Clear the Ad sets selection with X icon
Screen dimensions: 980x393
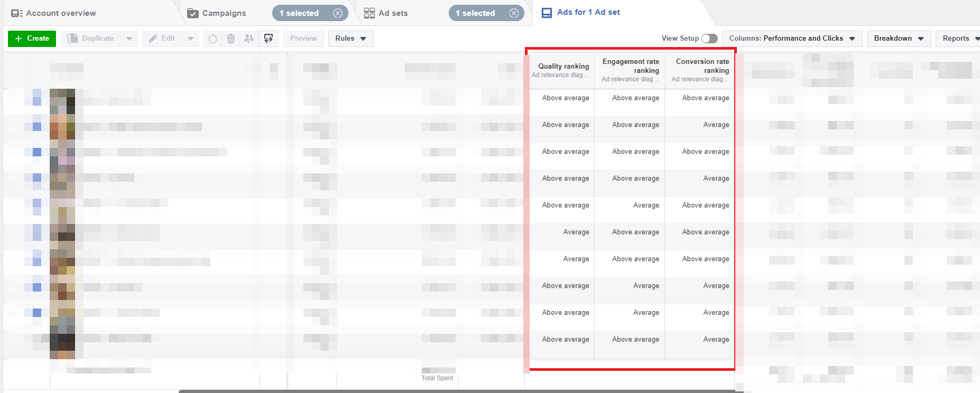click(x=514, y=13)
